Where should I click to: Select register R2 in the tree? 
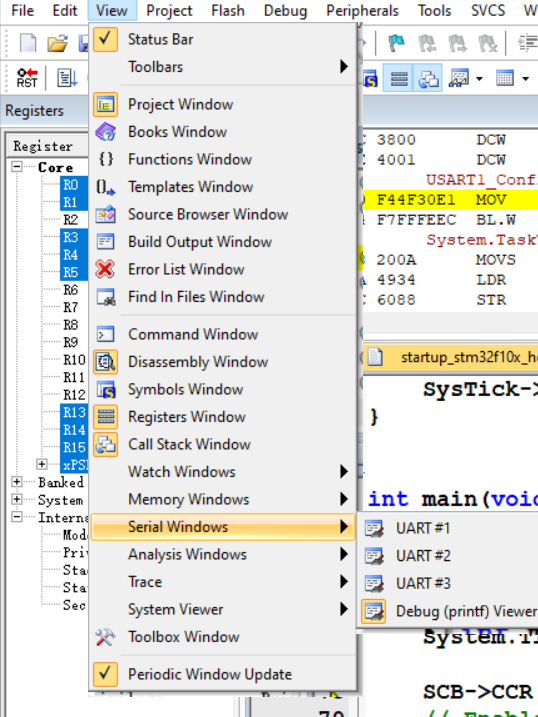(71, 219)
